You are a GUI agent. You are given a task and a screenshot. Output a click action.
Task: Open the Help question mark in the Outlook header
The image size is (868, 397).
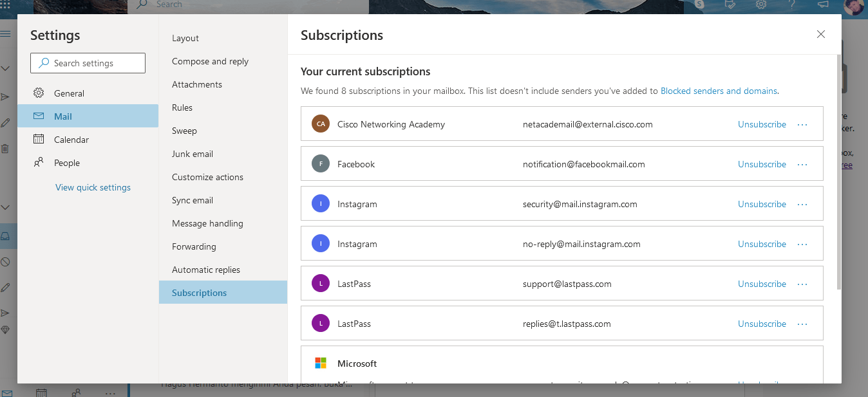[792, 4]
